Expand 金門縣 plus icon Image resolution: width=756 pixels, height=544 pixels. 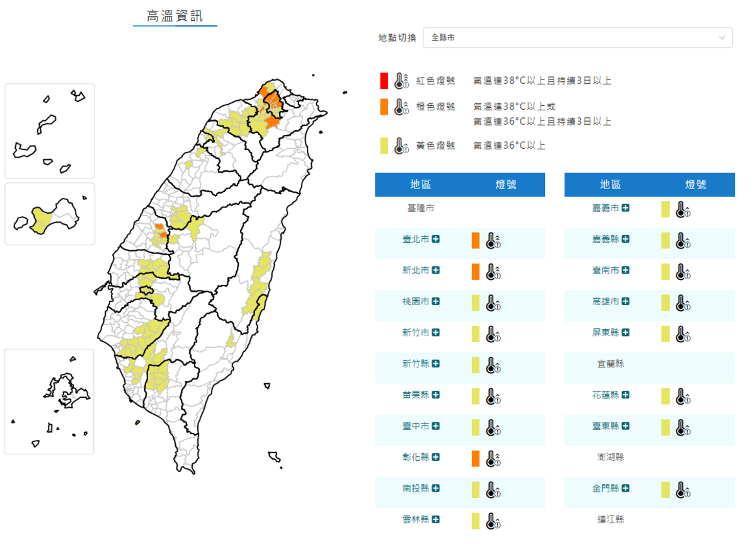(x=626, y=488)
